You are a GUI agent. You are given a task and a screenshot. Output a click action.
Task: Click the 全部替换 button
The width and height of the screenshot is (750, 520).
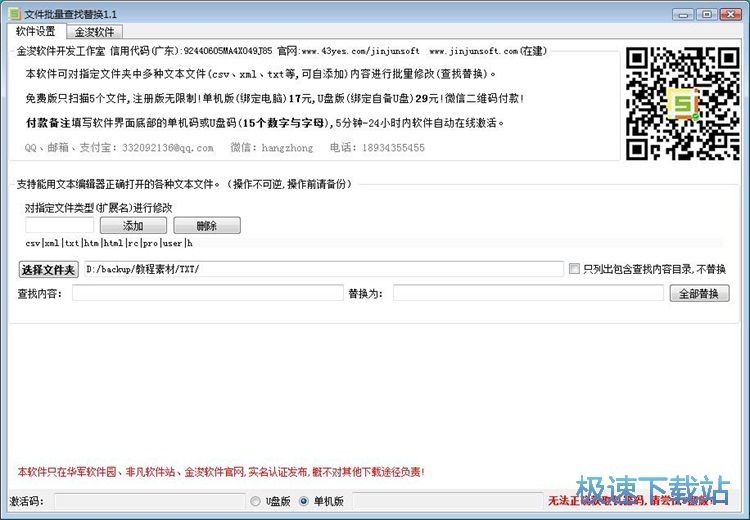[x=699, y=293]
